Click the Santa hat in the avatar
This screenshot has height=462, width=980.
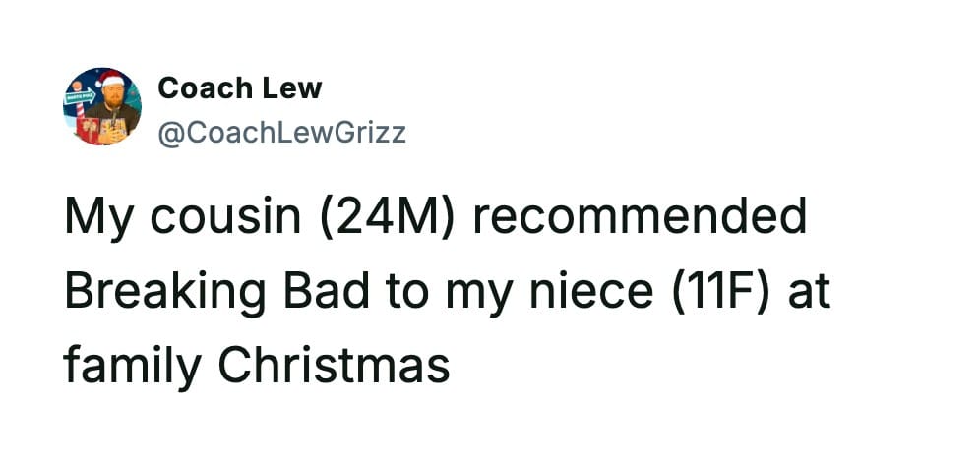pos(111,78)
